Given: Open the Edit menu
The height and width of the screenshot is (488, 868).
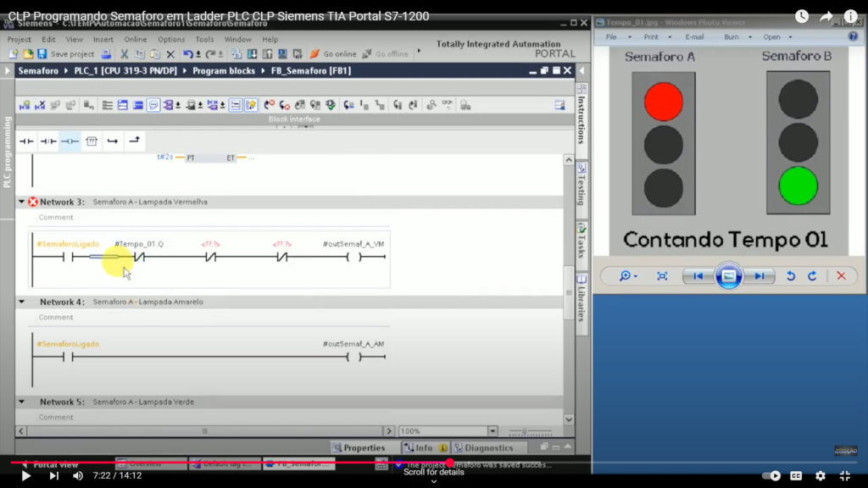Looking at the screenshot, I should tap(48, 39).
